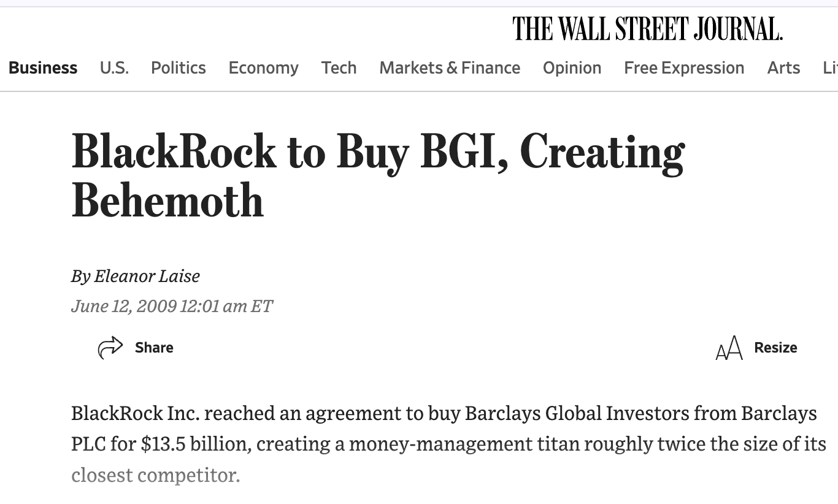Screen dimensions: 838x504
Task: Select Economy in navigation bar
Action: coord(264,67)
